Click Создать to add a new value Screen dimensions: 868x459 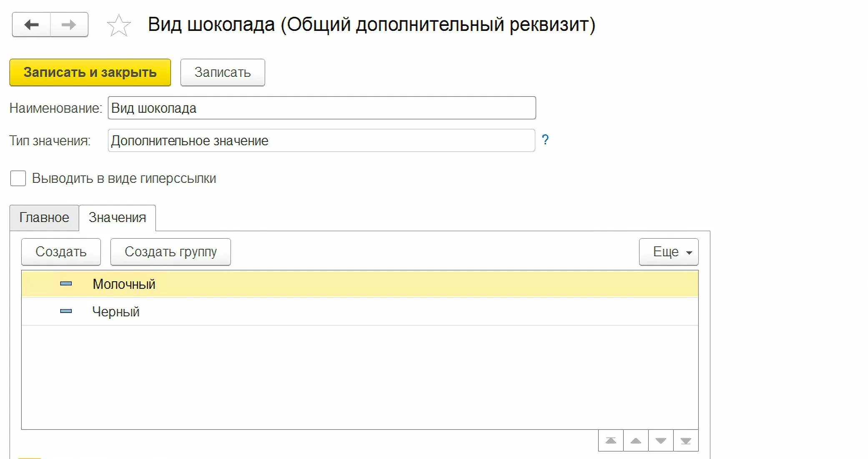[x=61, y=252]
